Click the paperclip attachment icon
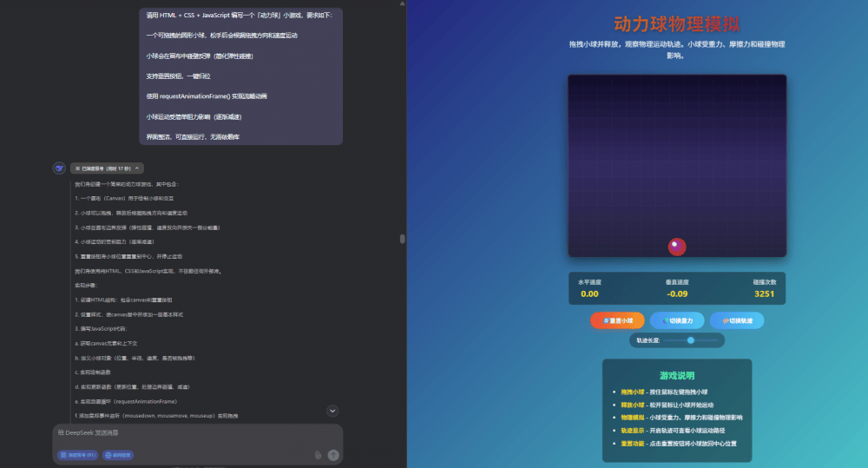The image size is (868, 468). tap(318, 454)
